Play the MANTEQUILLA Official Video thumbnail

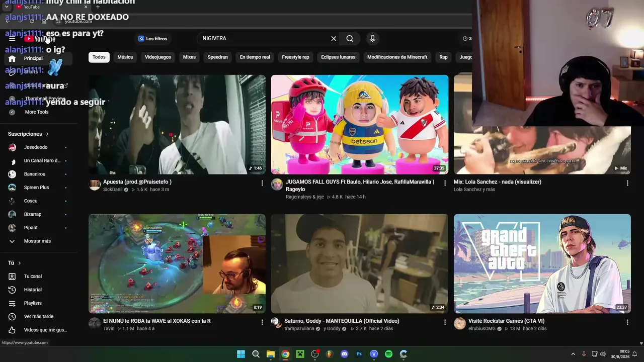click(x=360, y=264)
